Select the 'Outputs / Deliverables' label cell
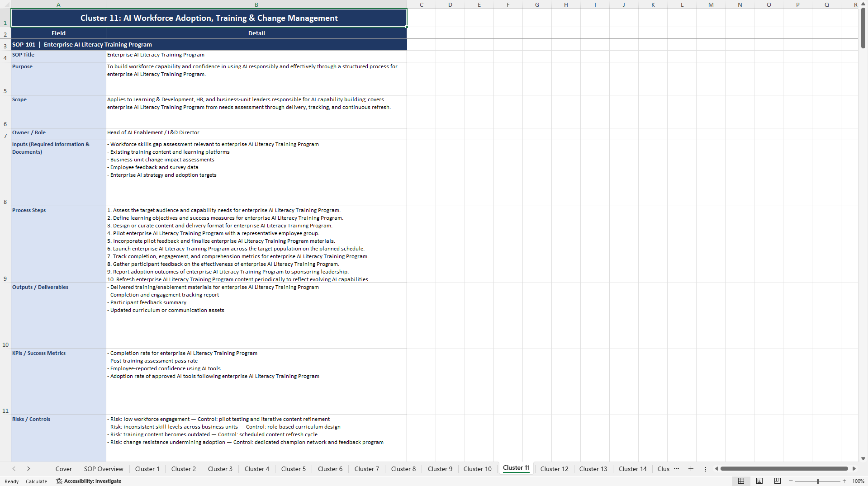 tap(58, 316)
